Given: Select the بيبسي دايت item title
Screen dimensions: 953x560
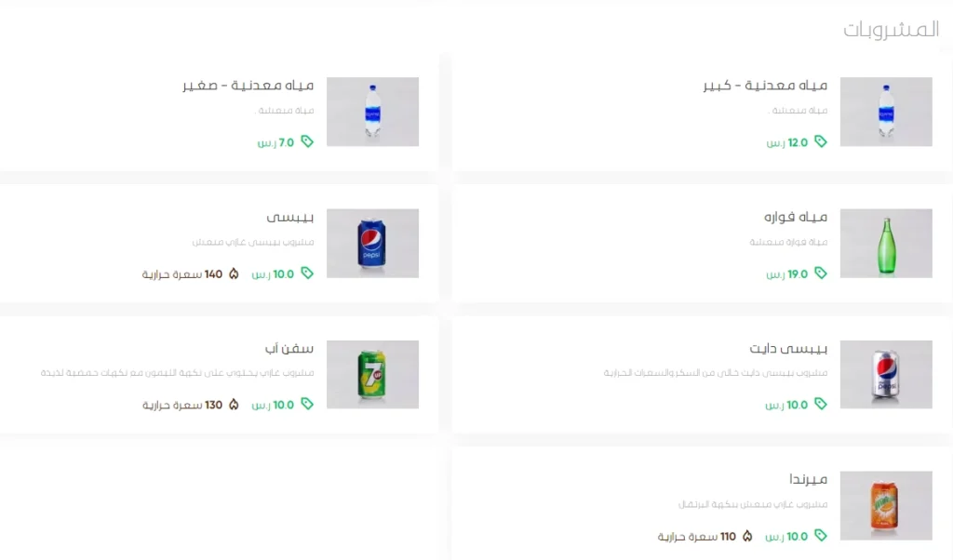Looking at the screenshot, I should point(788,349).
